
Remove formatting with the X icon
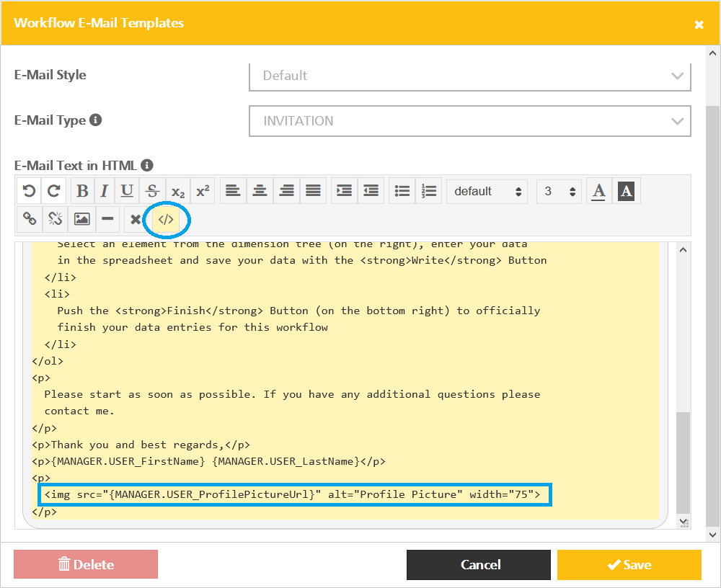point(135,219)
